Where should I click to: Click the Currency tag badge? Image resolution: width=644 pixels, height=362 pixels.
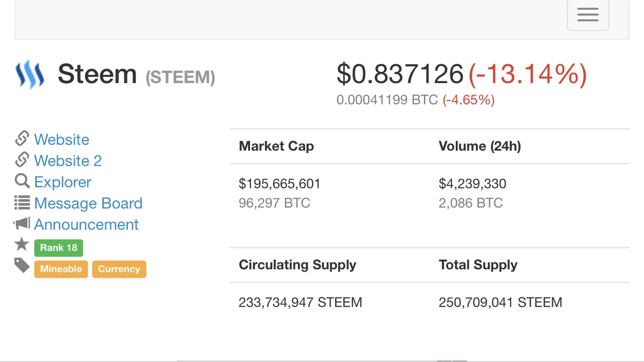119,268
